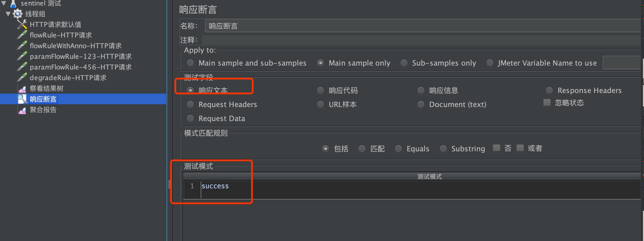Choose the Equals pattern matching rule

[398, 149]
